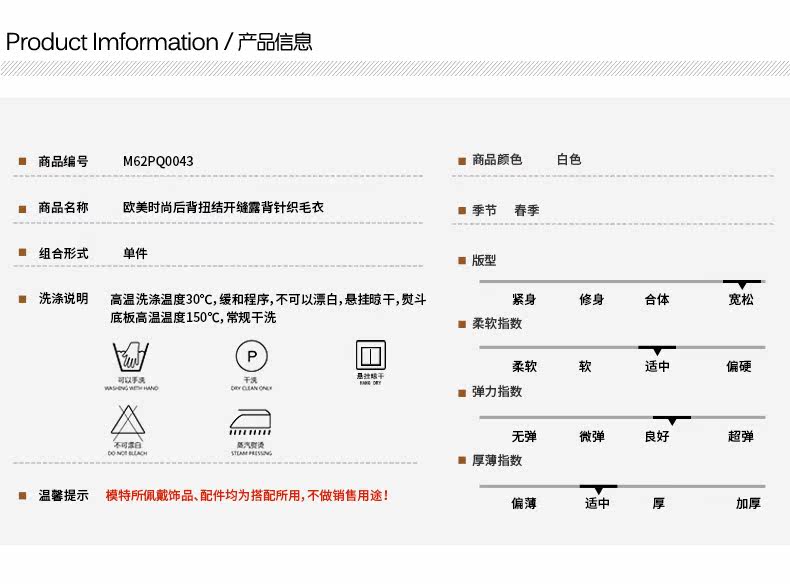Click the 紧身 fit option

click(524, 300)
